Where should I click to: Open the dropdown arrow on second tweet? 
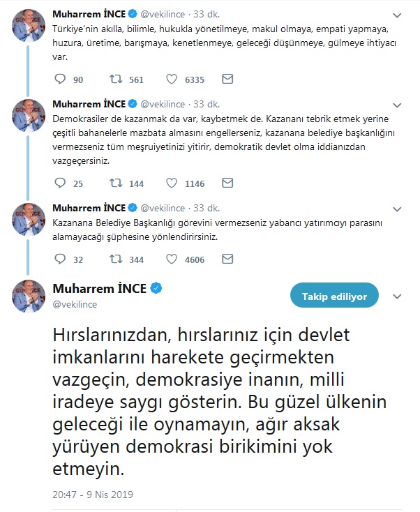[x=398, y=105]
